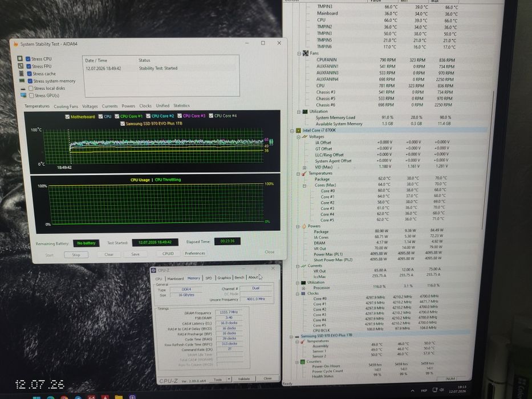Open the volume tray icon
Viewport: 532px width, 399px height.
(442, 390)
